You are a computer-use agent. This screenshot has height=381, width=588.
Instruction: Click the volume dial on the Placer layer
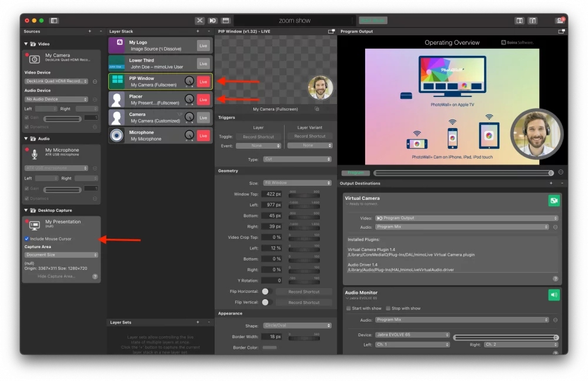[189, 99]
